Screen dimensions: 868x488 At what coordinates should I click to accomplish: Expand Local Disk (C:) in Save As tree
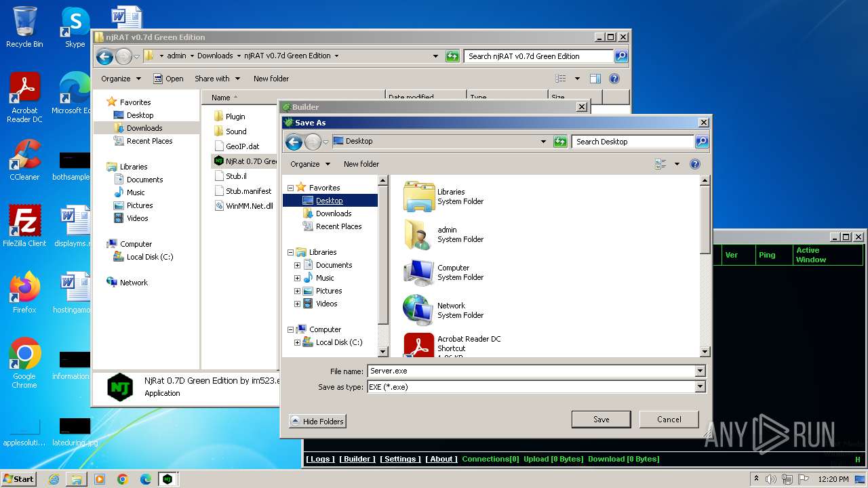pyautogui.click(x=297, y=342)
